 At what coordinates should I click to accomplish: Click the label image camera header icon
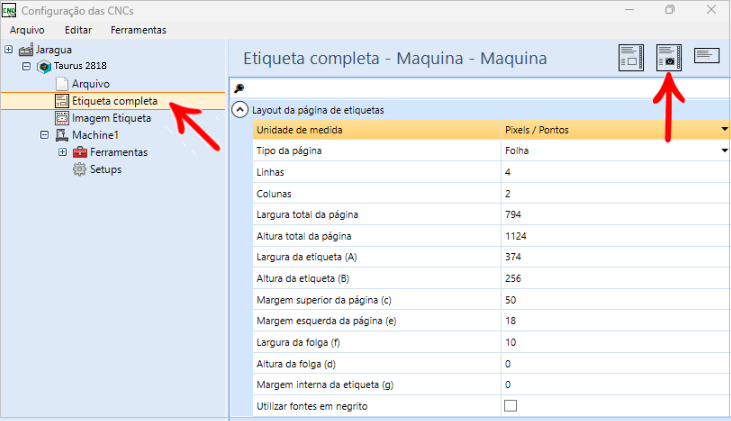pos(669,58)
